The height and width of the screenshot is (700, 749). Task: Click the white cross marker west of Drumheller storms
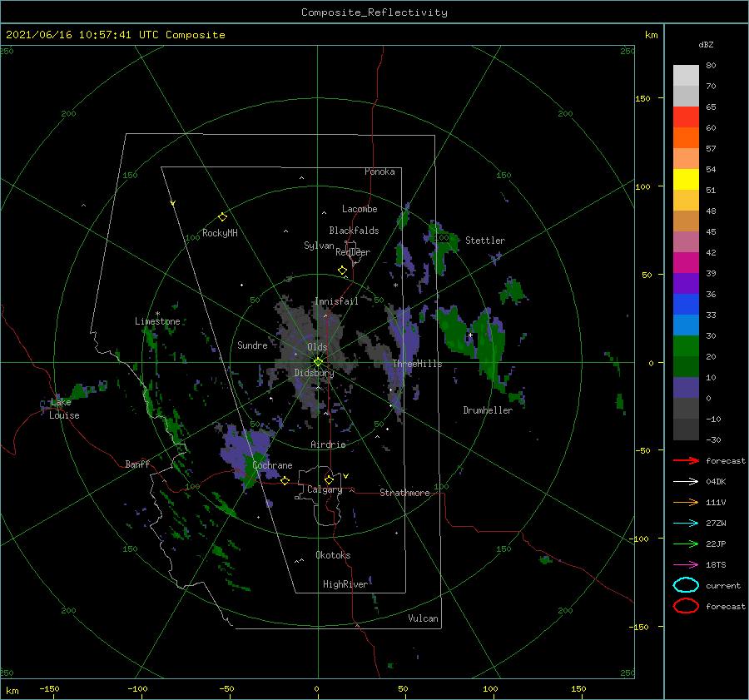[x=470, y=335]
